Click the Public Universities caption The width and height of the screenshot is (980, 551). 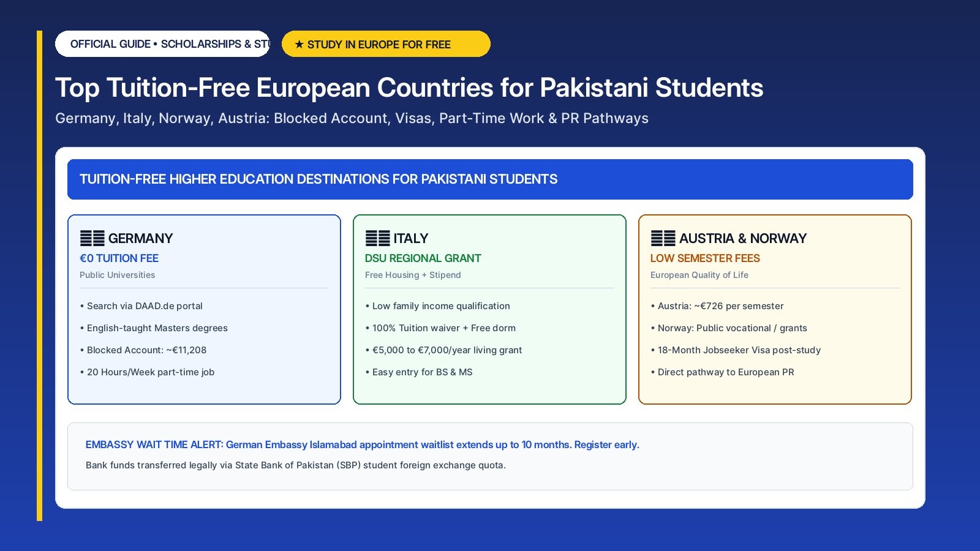117,275
